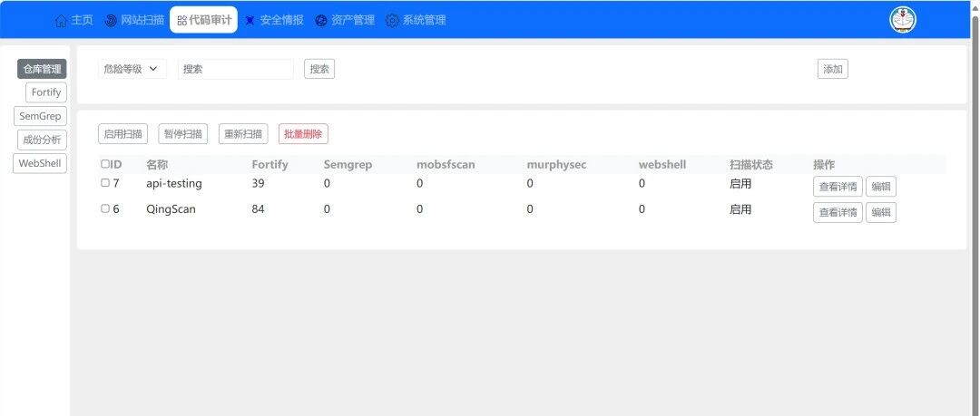
Task: Click the api-testing repository name
Action: [173, 184]
